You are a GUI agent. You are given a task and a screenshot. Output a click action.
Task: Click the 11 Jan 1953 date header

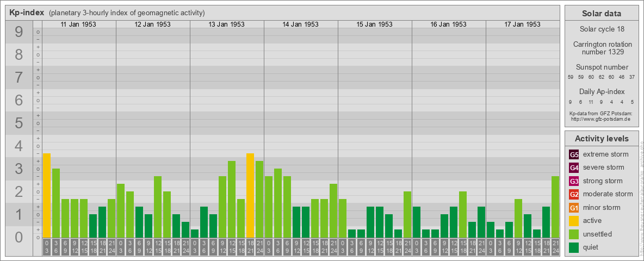pyautogui.click(x=78, y=24)
